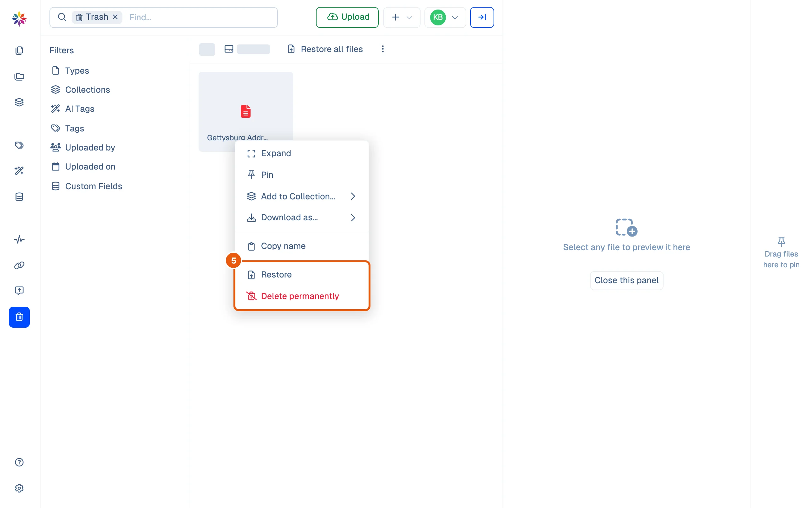Click the green Upload button
This screenshot has width=812, height=508.
point(347,17)
